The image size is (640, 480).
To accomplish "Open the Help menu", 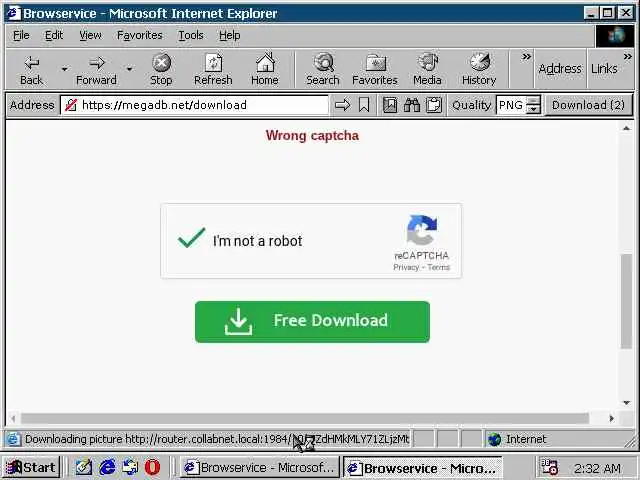I will [229, 36].
